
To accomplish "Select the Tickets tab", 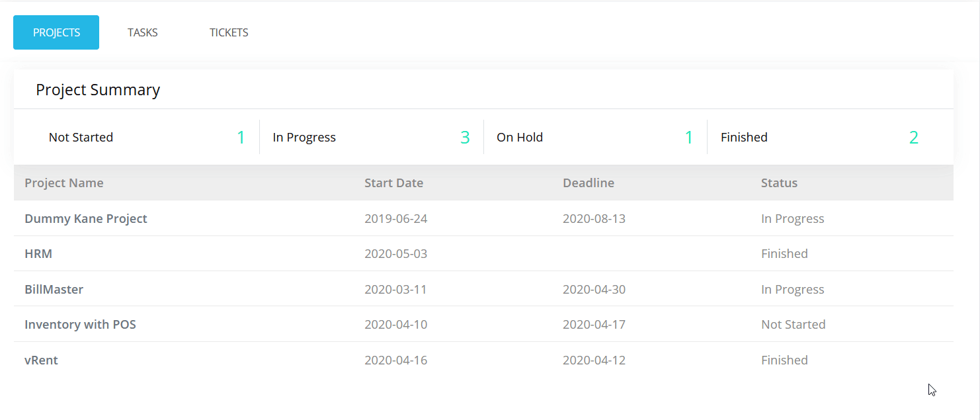I will point(229,32).
